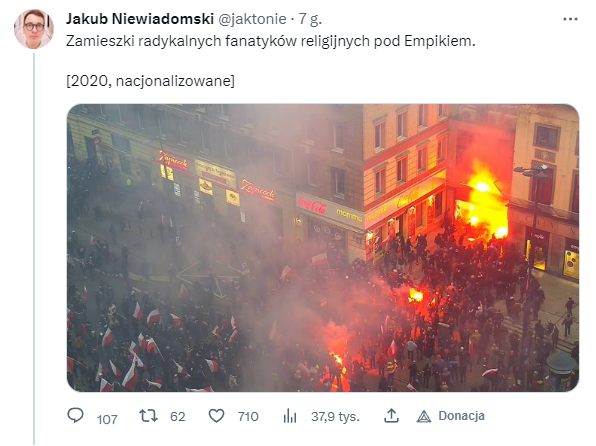The height and width of the screenshot is (446, 596).
Task: Open the view analytics bar chart icon
Action: point(290,416)
